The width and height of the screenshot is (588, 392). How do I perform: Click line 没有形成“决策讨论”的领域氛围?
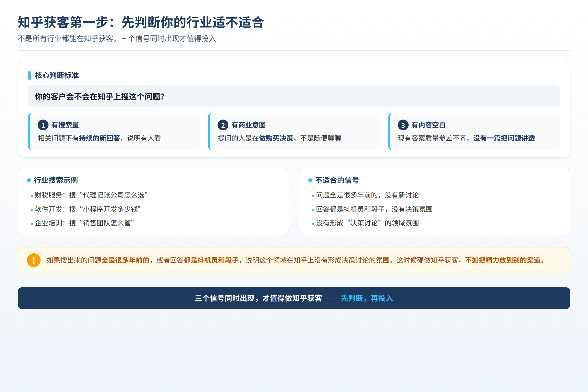tap(367, 223)
